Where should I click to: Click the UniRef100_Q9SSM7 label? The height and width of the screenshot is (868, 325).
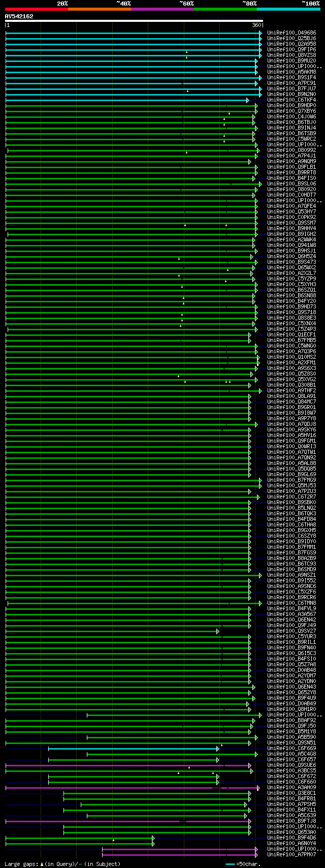pyautogui.click(x=291, y=223)
